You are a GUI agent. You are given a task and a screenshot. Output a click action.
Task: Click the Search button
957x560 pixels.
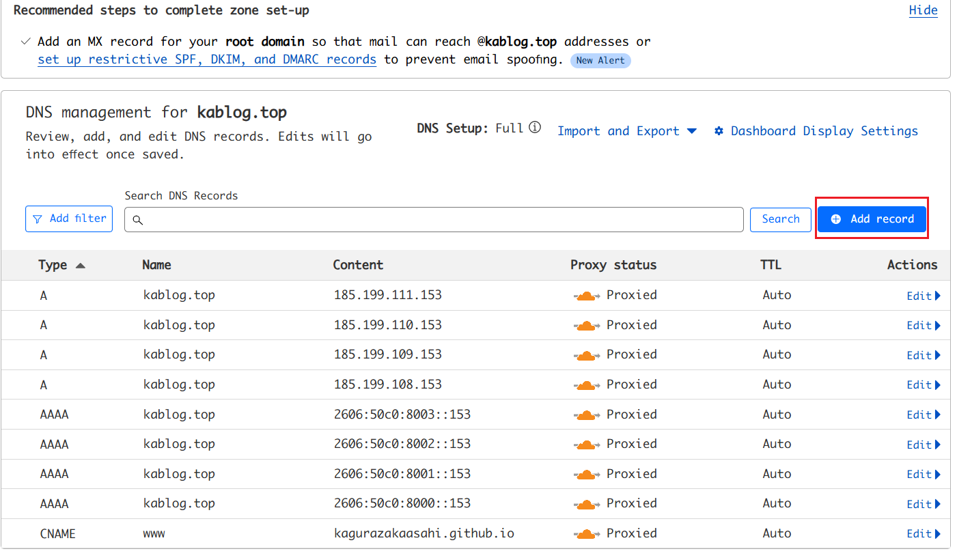pyautogui.click(x=780, y=219)
